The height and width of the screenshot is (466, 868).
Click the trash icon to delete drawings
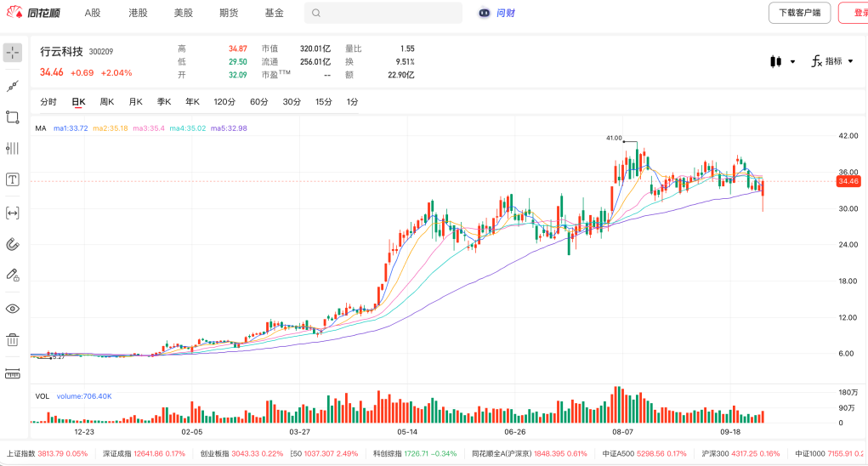point(13,340)
